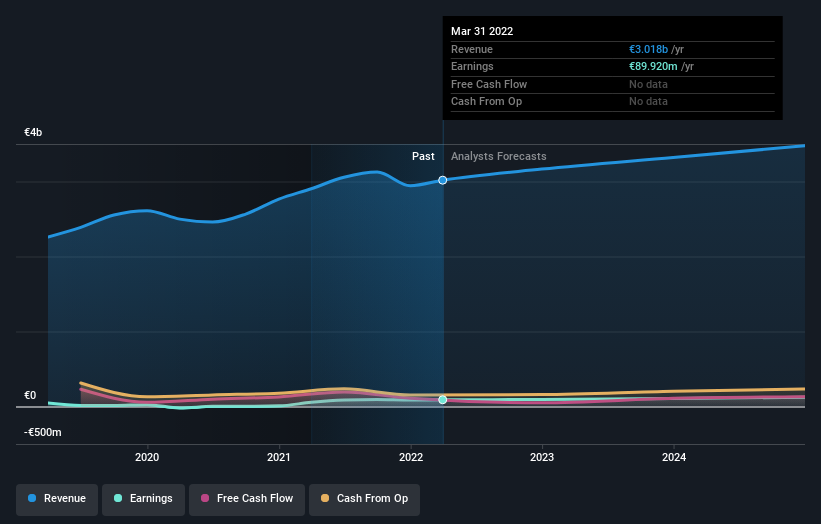Click the 'Past' label on chart

click(423, 156)
